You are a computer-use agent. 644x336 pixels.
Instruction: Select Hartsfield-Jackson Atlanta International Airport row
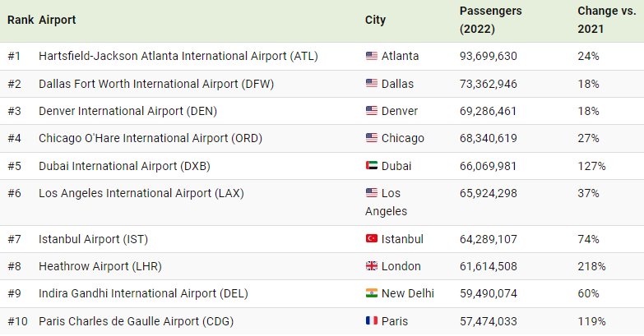[x=178, y=56]
